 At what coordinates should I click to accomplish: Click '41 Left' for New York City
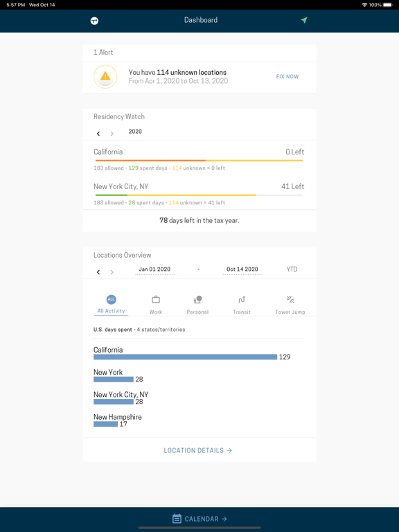pos(293,186)
